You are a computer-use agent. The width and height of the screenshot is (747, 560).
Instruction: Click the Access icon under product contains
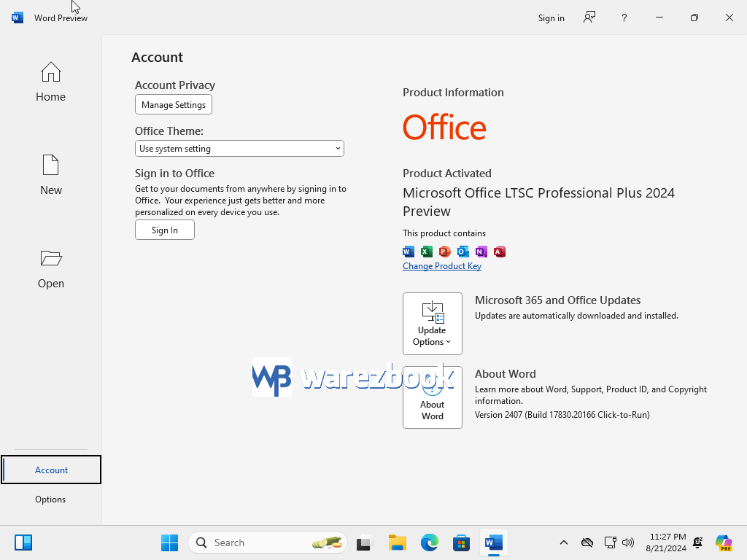[x=499, y=252]
